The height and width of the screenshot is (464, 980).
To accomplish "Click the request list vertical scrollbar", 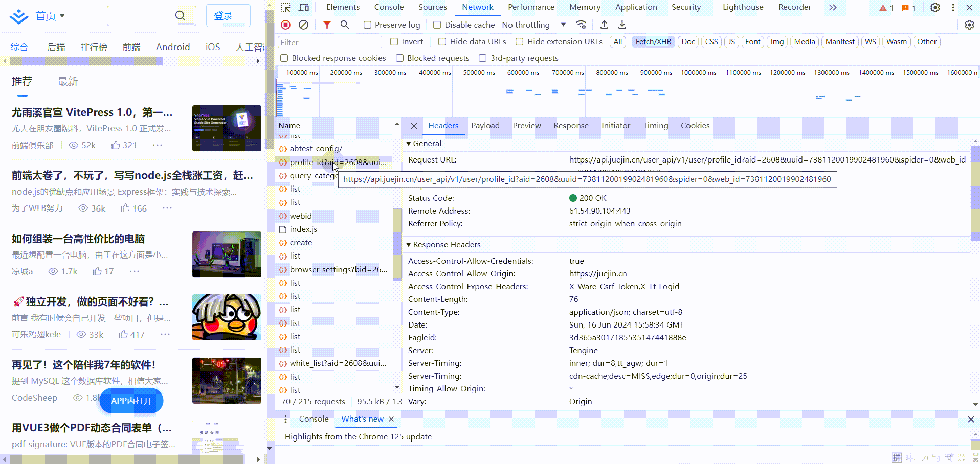I will coord(396,244).
